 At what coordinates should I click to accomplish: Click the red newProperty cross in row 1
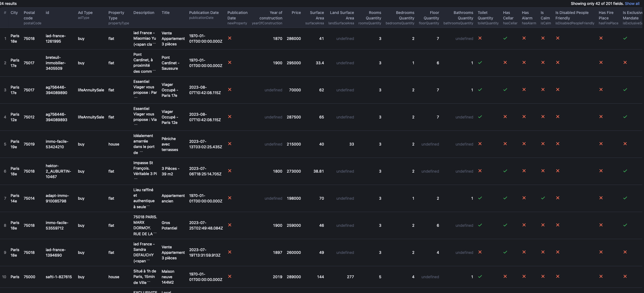(x=230, y=38)
